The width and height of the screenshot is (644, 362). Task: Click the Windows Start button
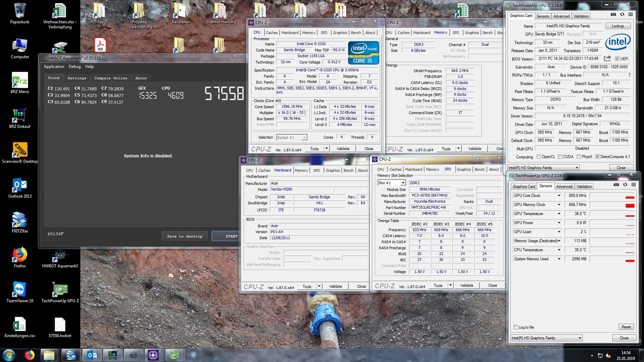click(9, 355)
